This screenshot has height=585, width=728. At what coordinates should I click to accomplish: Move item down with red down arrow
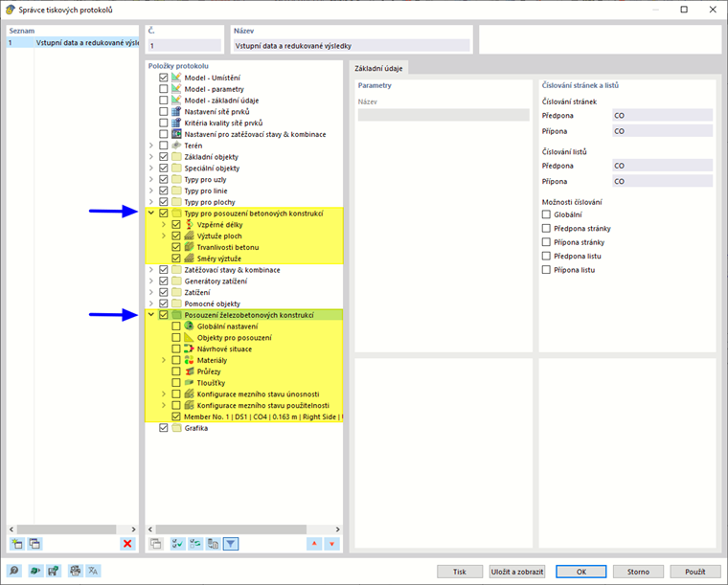tap(332, 544)
